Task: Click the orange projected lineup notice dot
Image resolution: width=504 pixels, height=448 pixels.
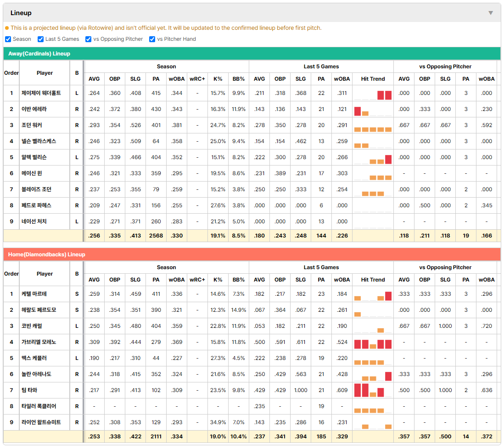Action: coord(7,28)
